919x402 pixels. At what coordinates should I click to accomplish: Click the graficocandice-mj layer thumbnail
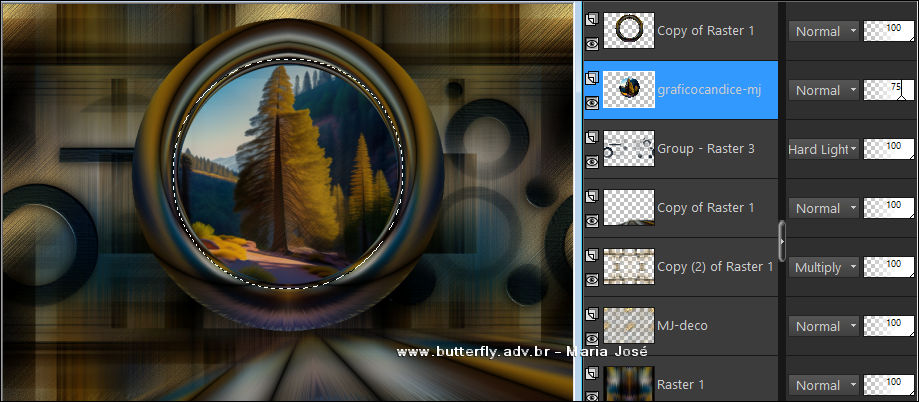coord(629,90)
